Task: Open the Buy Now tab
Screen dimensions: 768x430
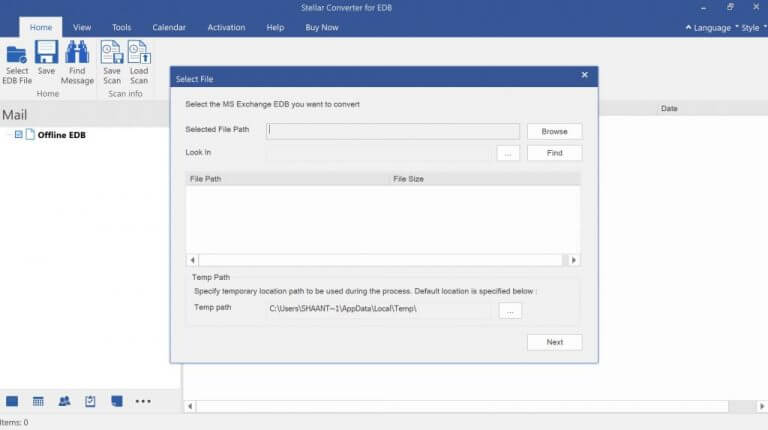Action: (x=322, y=27)
